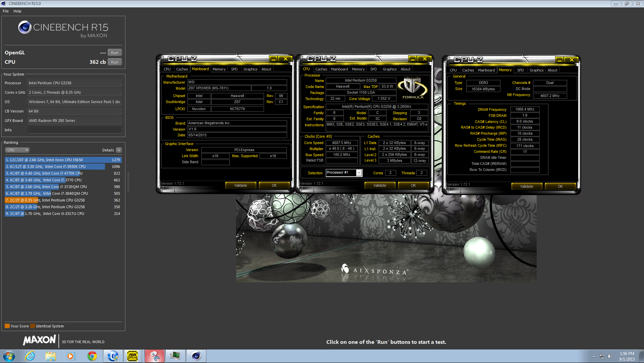This screenshot has width=644, height=363.
Task: Click Validate in the CPU window
Action: coord(380,185)
